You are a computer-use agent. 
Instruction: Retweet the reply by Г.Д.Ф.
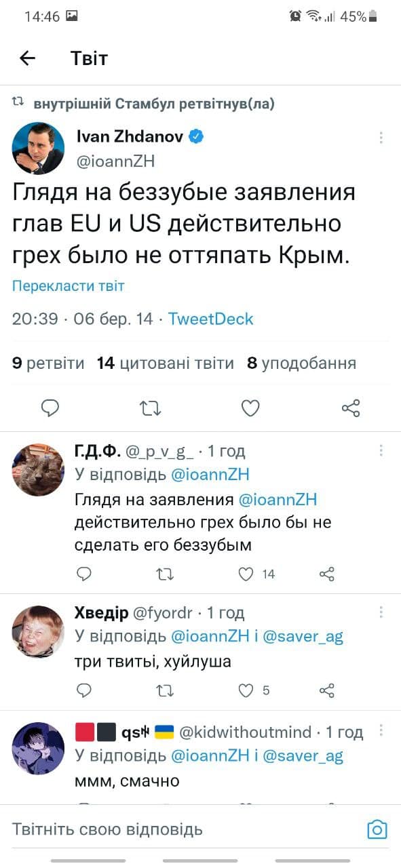tap(165, 574)
